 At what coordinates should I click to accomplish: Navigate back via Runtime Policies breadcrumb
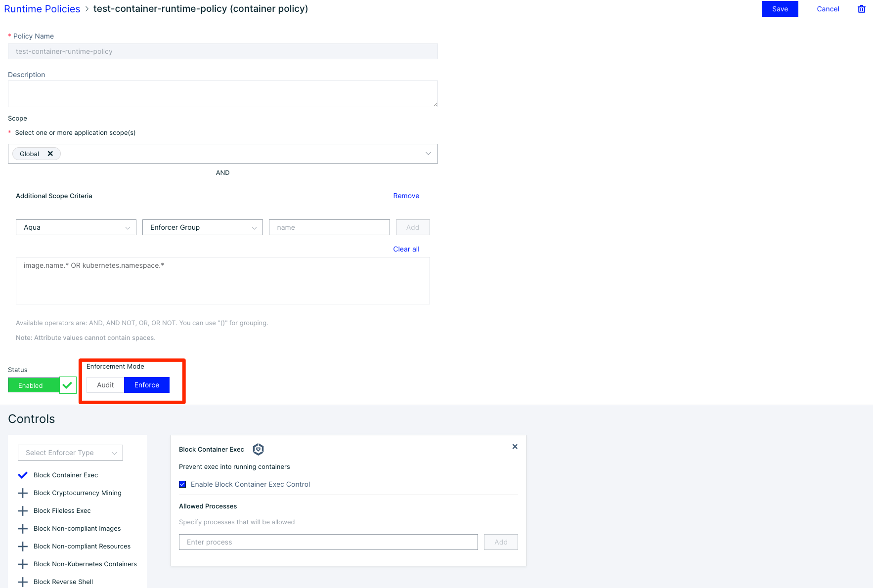[x=42, y=9]
